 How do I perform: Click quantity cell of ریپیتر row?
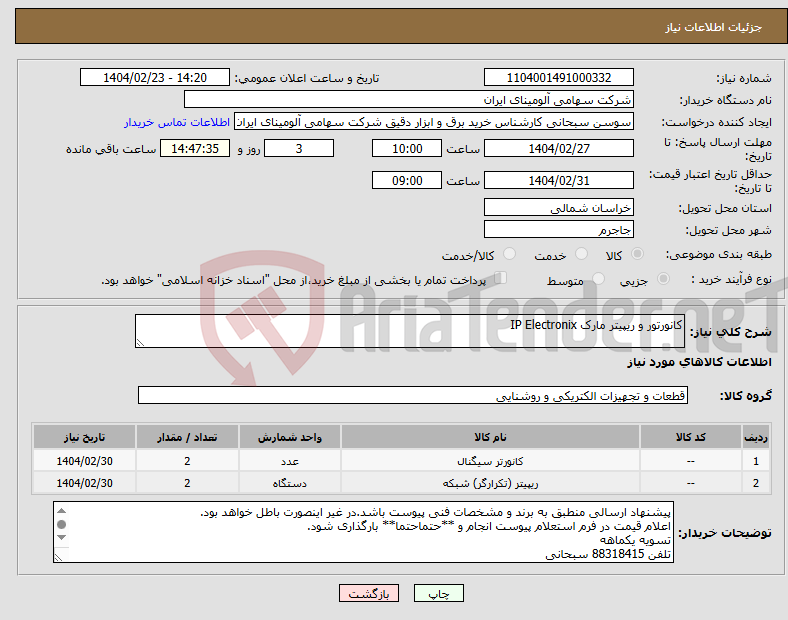187,483
